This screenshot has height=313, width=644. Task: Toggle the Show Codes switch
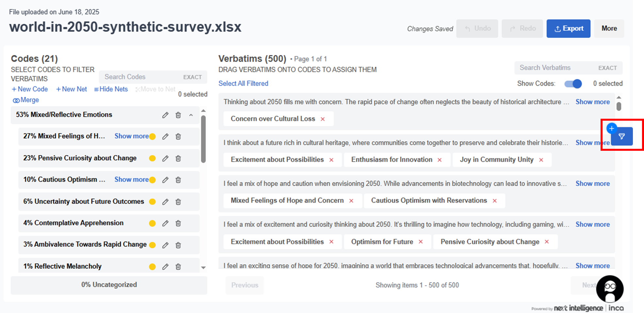pos(573,84)
